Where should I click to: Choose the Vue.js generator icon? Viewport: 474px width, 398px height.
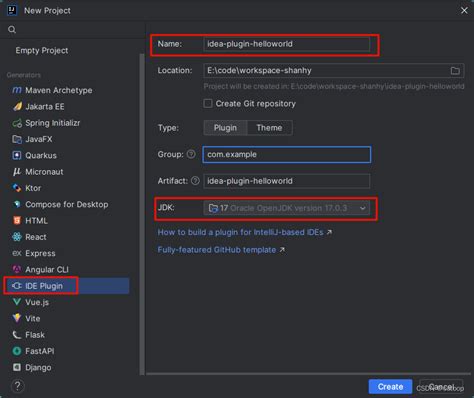pyautogui.click(x=17, y=302)
